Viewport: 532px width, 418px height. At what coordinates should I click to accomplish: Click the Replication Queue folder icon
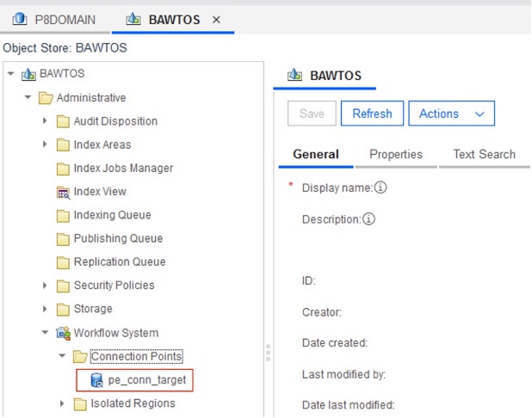(63, 262)
